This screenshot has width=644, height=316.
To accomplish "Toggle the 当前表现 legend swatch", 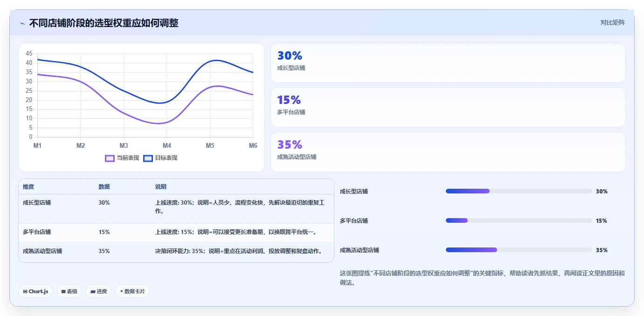I will [110, 158].
